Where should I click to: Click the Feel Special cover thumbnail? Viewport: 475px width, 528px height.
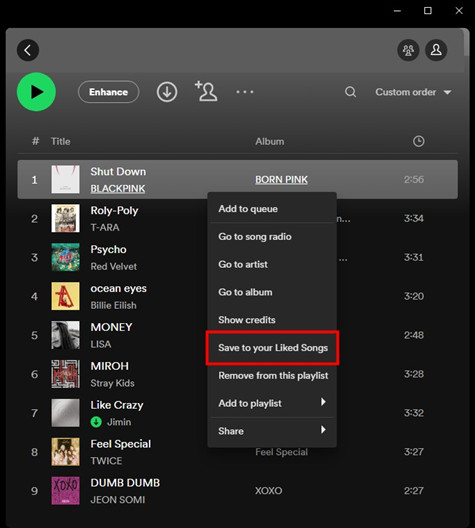click(x=65, y=452)
